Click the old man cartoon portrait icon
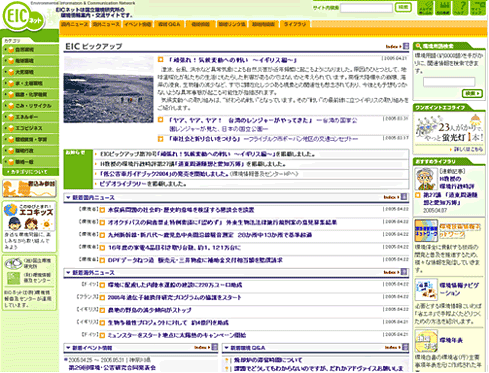Screen dimensions: 489x373 click(426, 179)
